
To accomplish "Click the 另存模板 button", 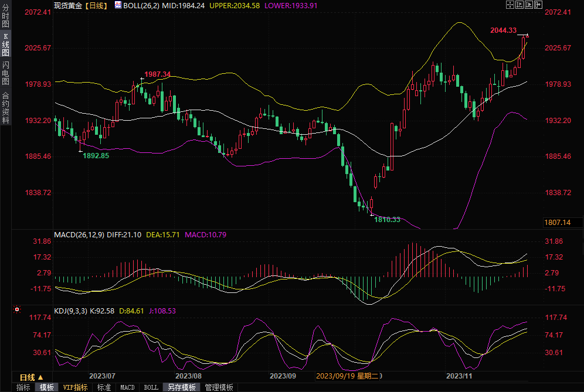I will 182,387.
